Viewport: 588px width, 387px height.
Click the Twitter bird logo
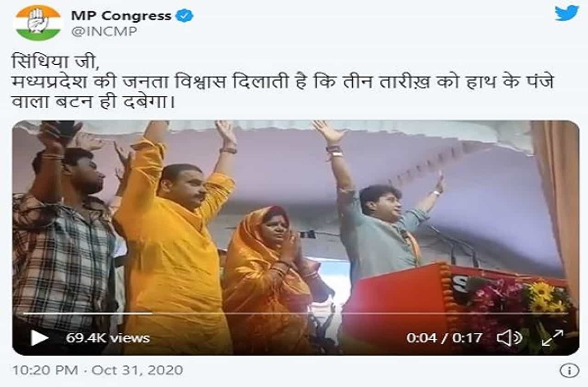coord(566,13)
